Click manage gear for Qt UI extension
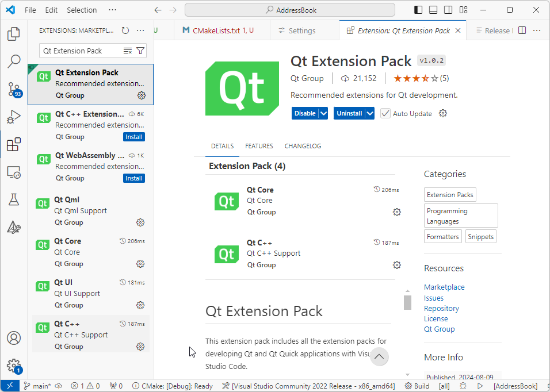The height and width of the screenshot is (392, 550). (140, 305)
